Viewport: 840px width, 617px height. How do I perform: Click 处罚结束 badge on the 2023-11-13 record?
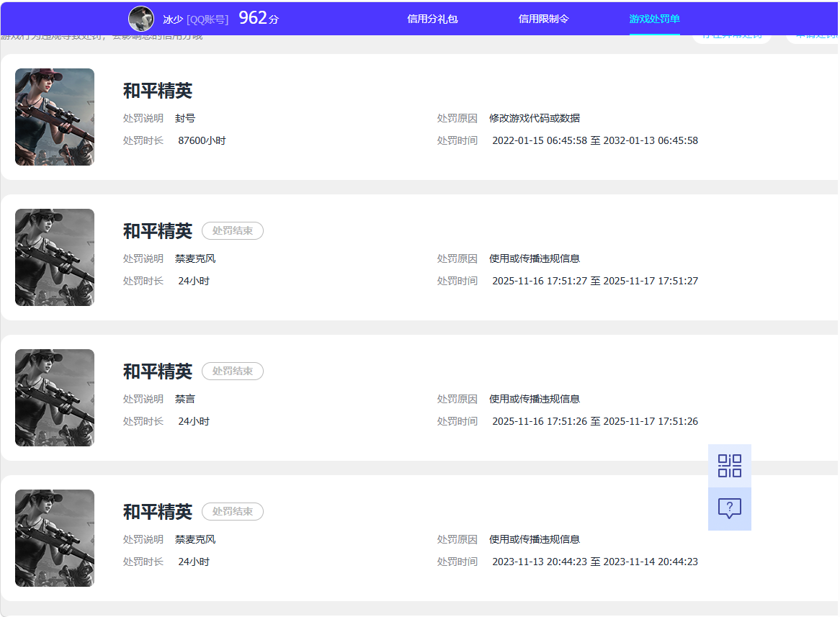[x=233, y=511]
